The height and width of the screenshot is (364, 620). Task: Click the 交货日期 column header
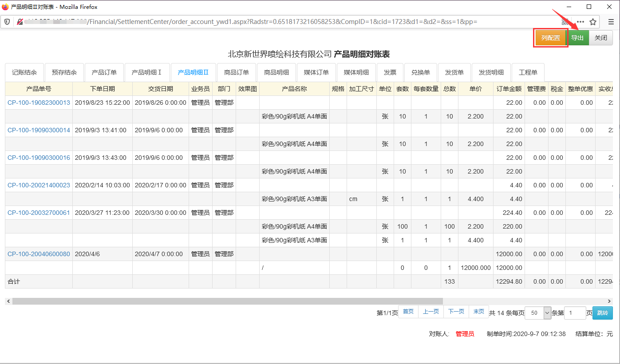pyautogui.click(x=161, y=89)
